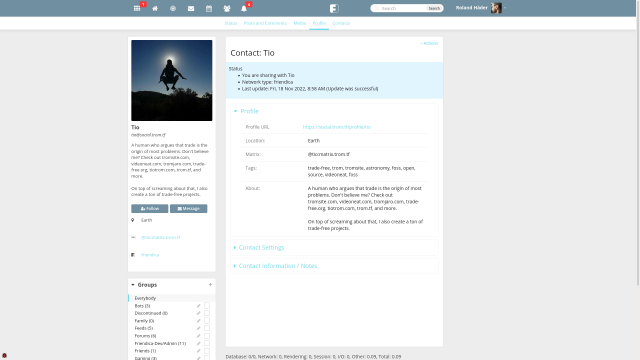
Task: Open the social.trom.tf profile URL link
Action: (x=337, y=127)
